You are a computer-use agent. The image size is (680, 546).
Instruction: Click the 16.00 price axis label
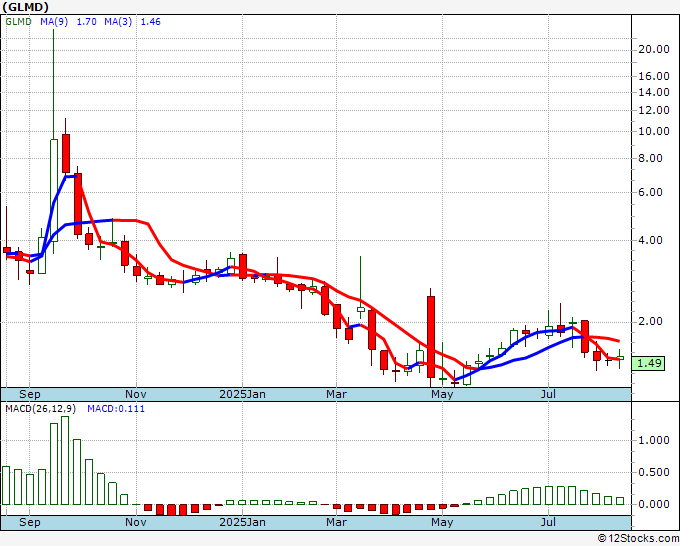pos(654,76)
